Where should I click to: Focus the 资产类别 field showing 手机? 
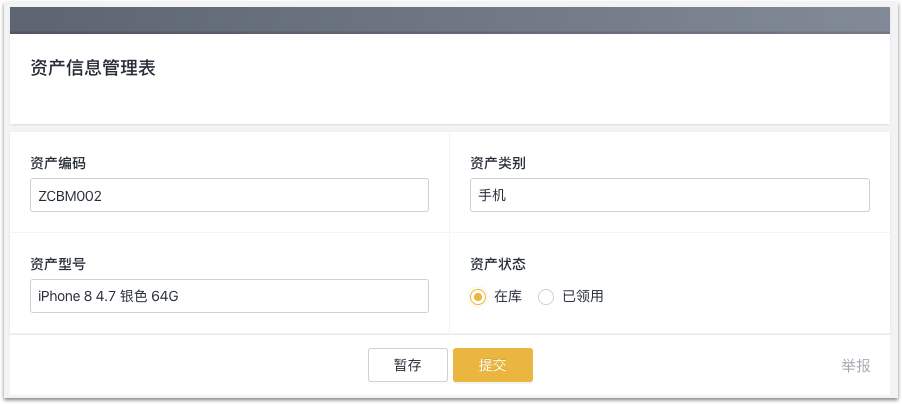point(669,196)
